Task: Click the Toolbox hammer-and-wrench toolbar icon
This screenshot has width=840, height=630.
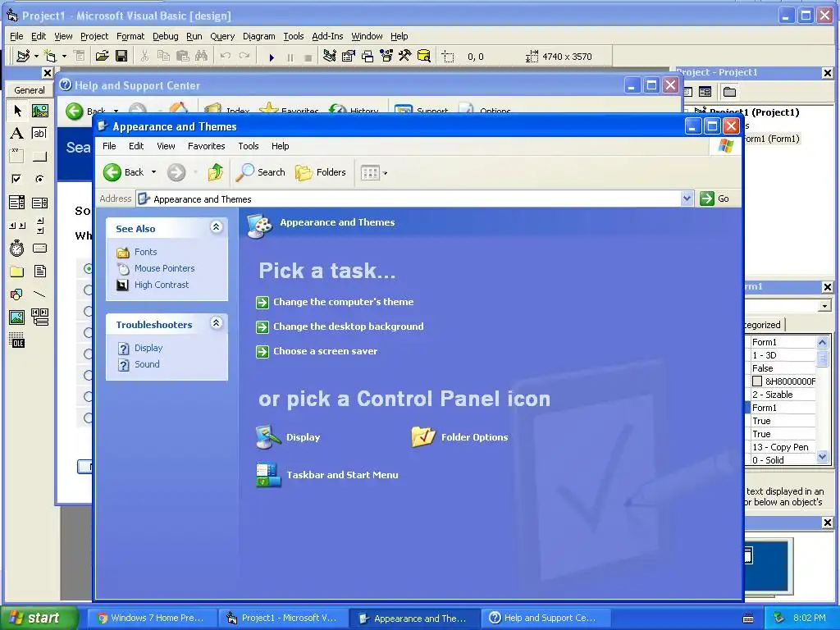Action: pos(405,57)
